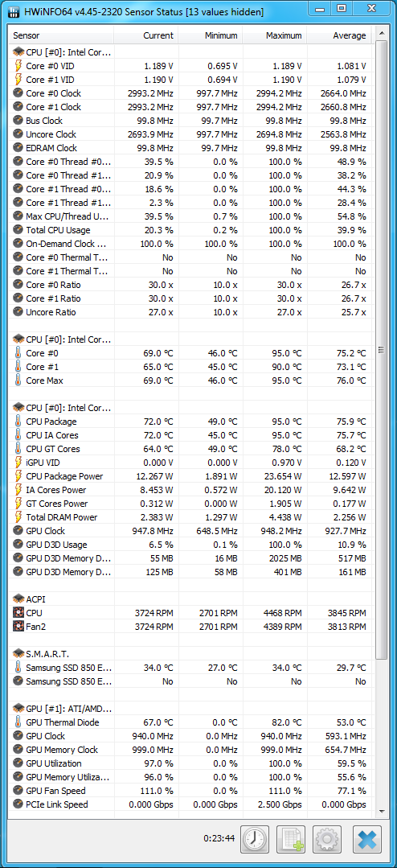
Task: Click the Average column header
Action: click(340, 35)
